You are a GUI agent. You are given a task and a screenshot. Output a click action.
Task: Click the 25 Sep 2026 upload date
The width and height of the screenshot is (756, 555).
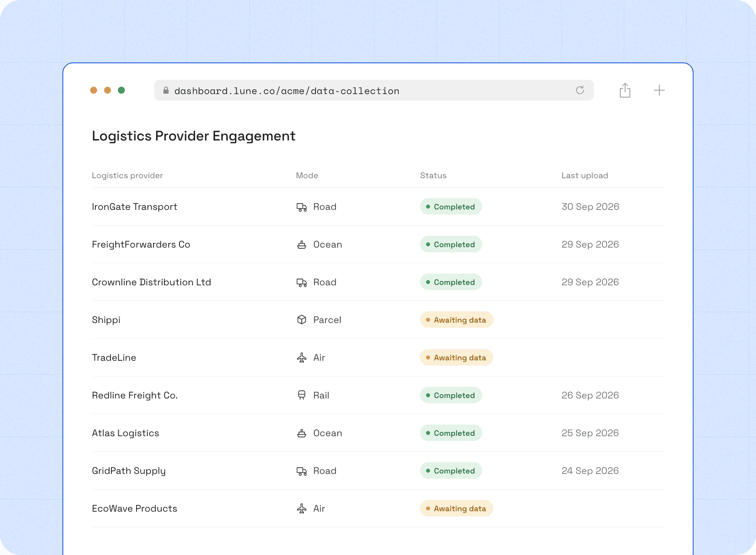590,433
